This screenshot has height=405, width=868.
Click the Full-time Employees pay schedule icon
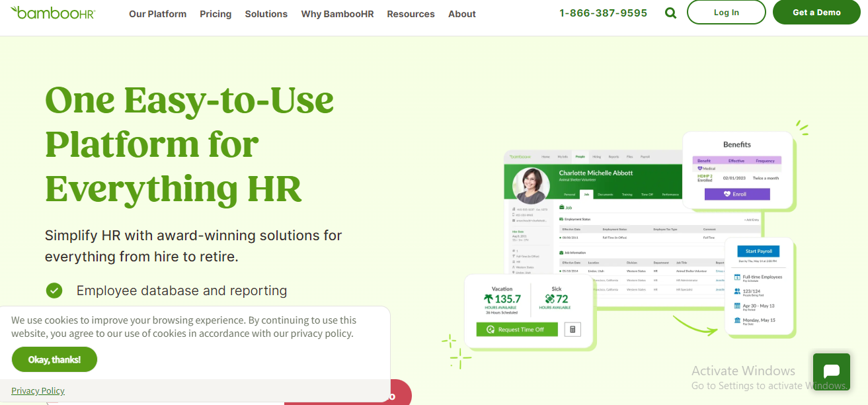pos(737,277)
